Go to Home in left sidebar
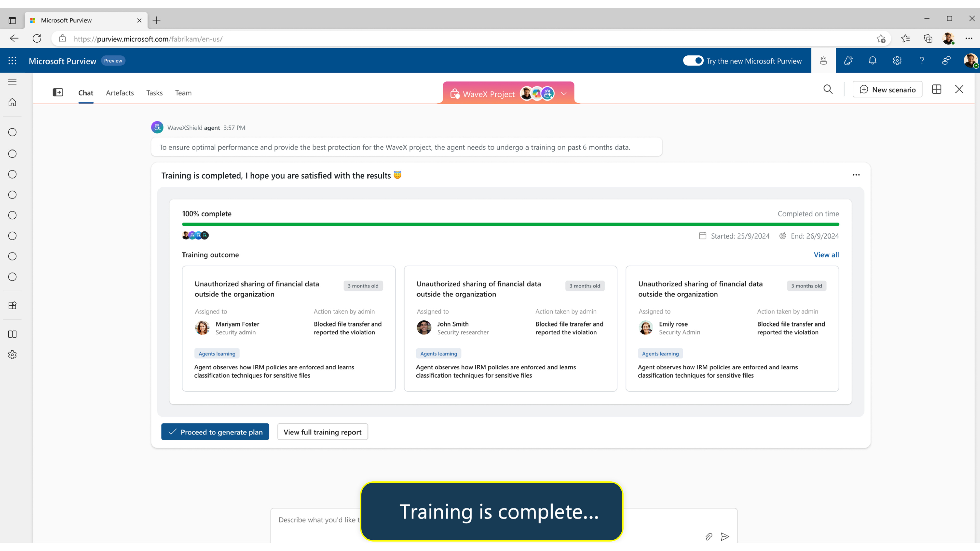The image size is (980, 551). [x=12, y=102]
